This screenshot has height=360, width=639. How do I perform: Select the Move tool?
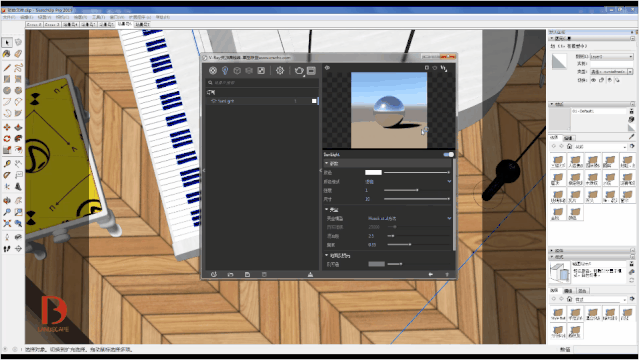click(x=7, y=127)
